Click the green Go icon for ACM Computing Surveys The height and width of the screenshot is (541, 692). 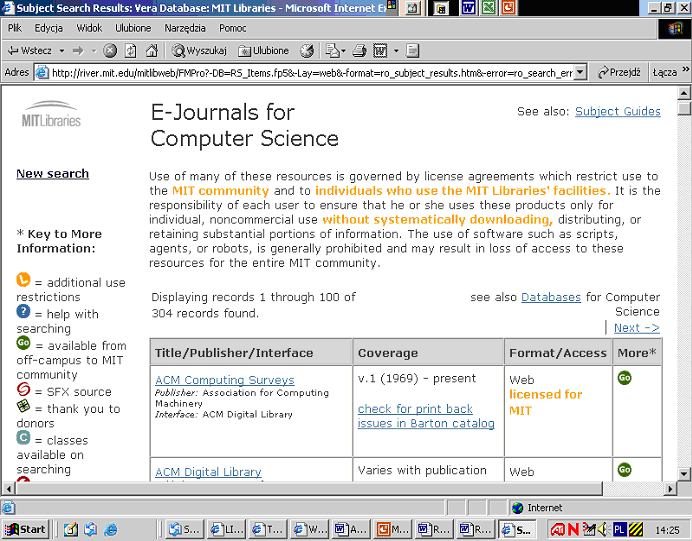click(x=625, y=377)
